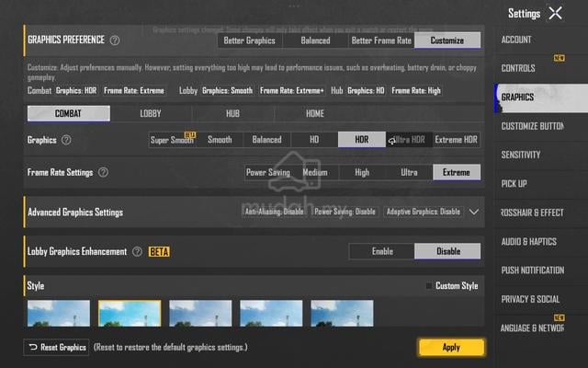Click the yellow Apply button
The height and width of the screenshot is (368, 588).
451,348
